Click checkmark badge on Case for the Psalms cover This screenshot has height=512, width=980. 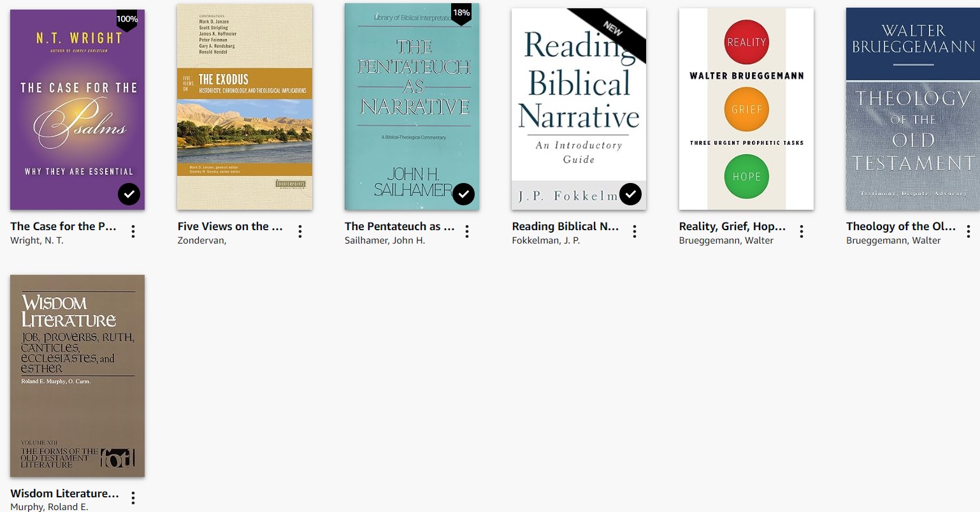(129, 194)
